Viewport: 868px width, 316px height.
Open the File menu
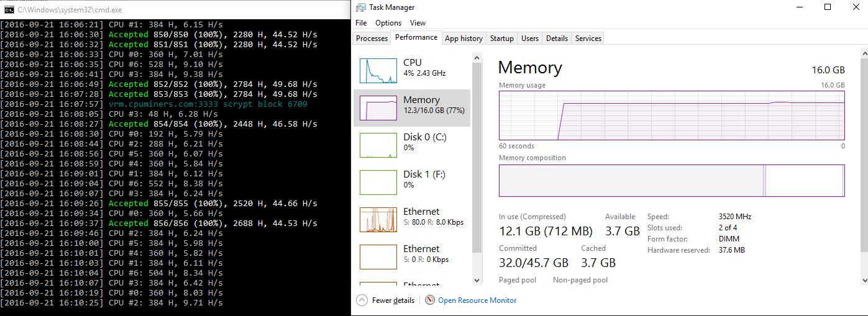(x=361, y=23)
